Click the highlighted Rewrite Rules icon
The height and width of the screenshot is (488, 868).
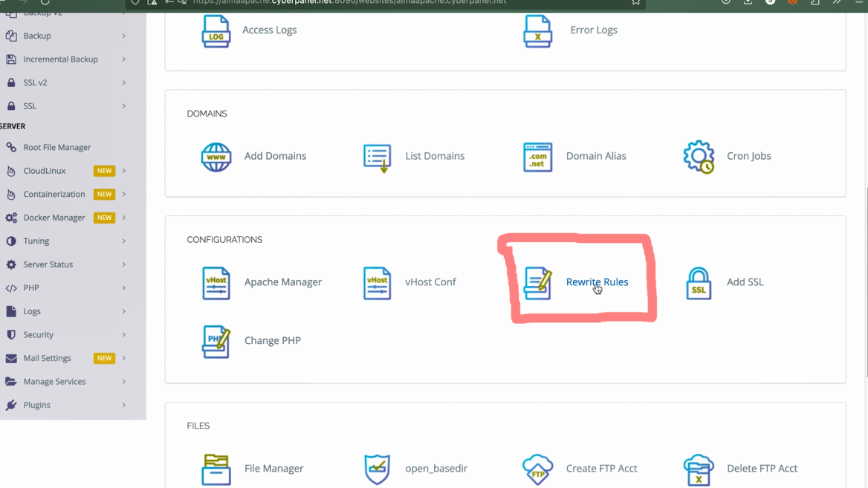[538, 283]
